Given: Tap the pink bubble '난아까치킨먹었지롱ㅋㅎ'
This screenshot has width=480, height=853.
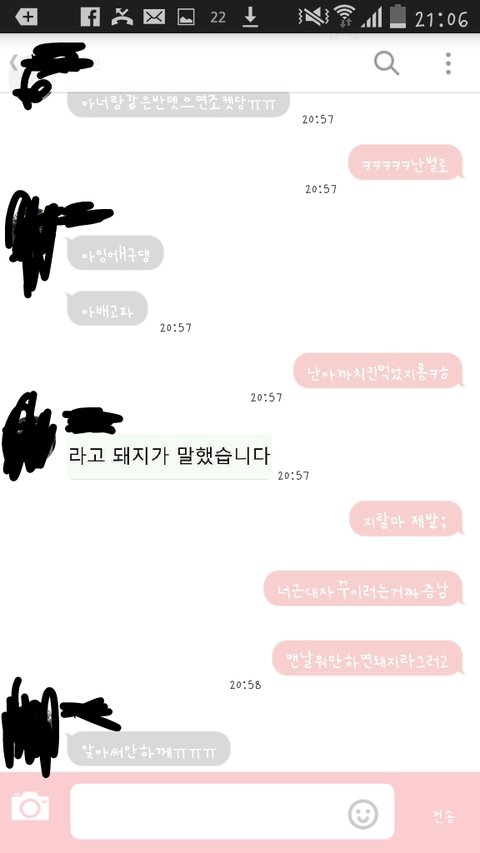Looking at the screenshot, I should pos(378,370).
